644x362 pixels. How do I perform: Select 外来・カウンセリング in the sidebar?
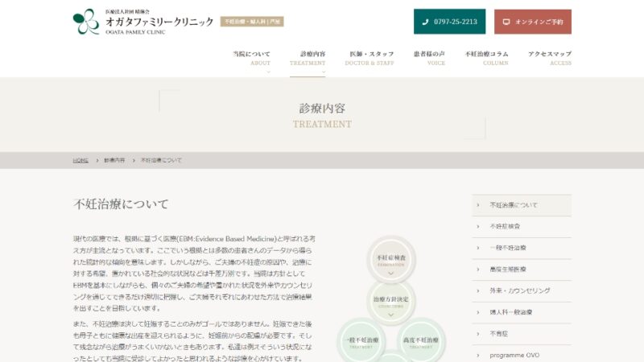click(522, 291)
